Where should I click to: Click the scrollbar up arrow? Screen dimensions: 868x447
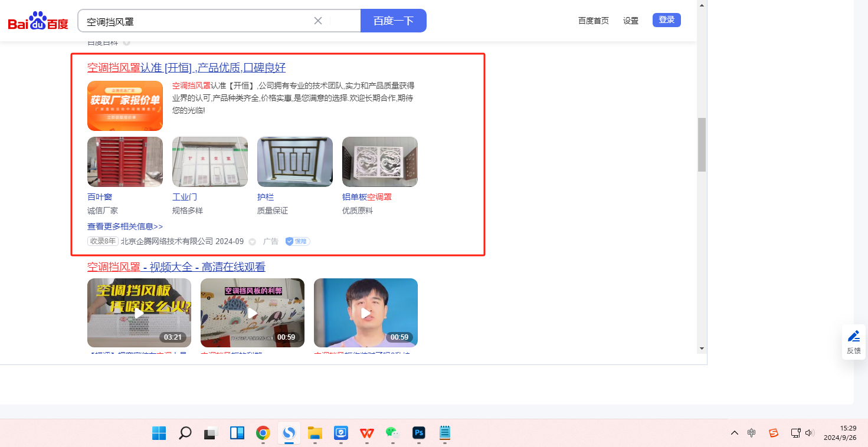tap(702, 5)
